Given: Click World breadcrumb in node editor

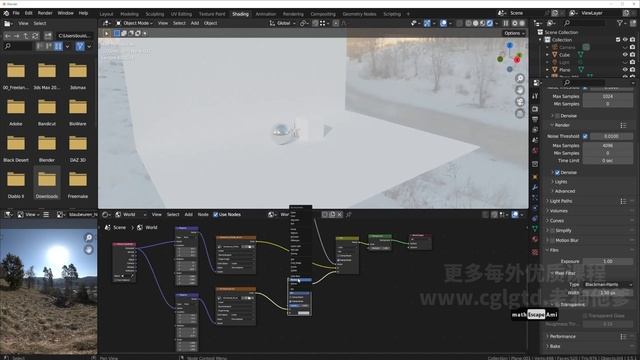Looking at the screenshot, I should pos(148,227).
